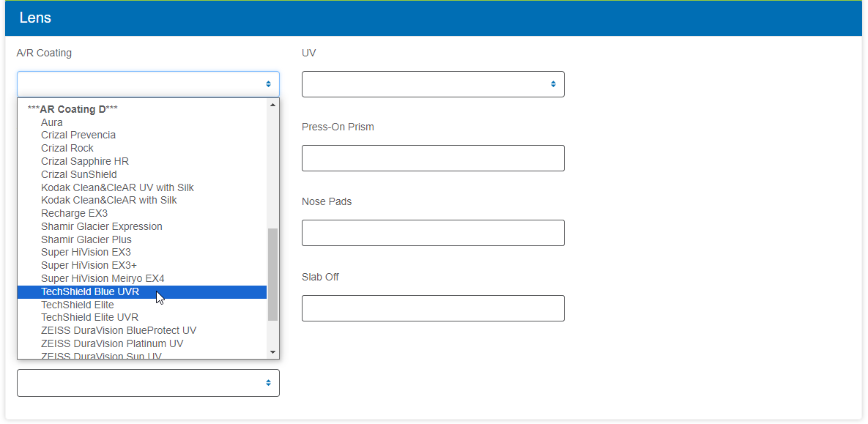Open the UV dropdown
868x424 pixels.
tap(433, 84)
